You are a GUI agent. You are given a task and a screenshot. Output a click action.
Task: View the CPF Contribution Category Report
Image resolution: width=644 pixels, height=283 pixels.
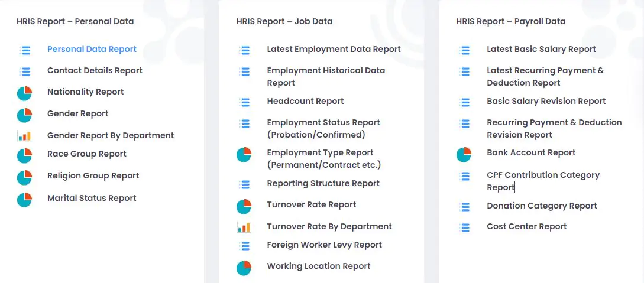543,181
